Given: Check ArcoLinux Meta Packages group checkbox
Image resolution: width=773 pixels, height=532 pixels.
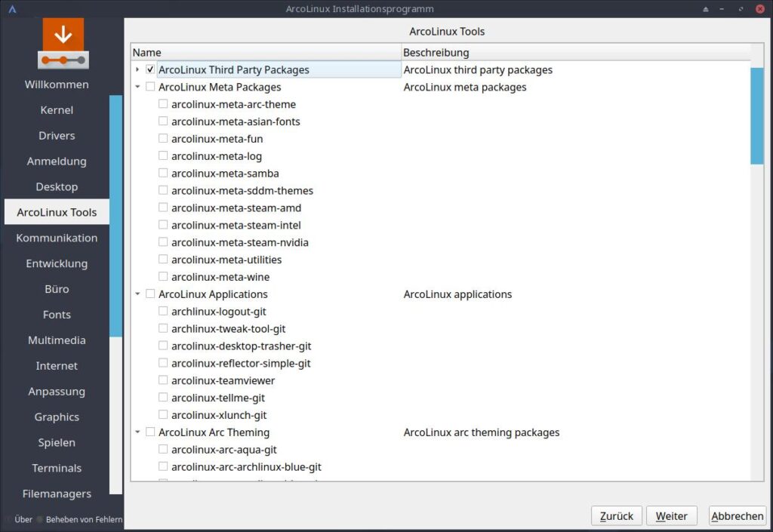Looking at the screenshot, I should pos(150,87).
